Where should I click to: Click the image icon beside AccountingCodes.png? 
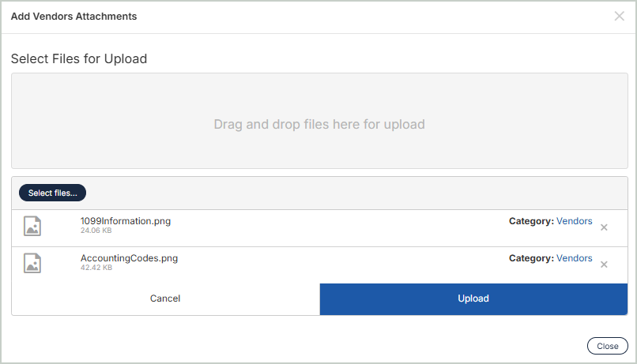(x=32, y=264)
